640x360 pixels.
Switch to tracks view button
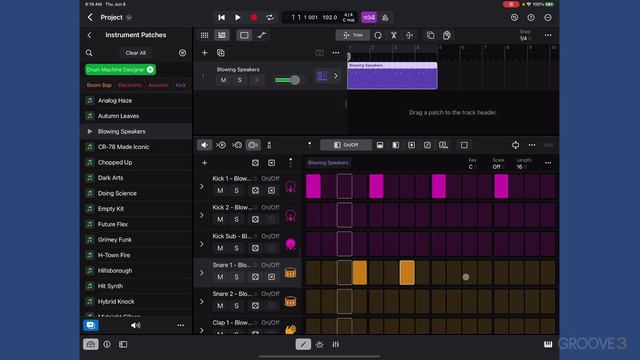222,35
